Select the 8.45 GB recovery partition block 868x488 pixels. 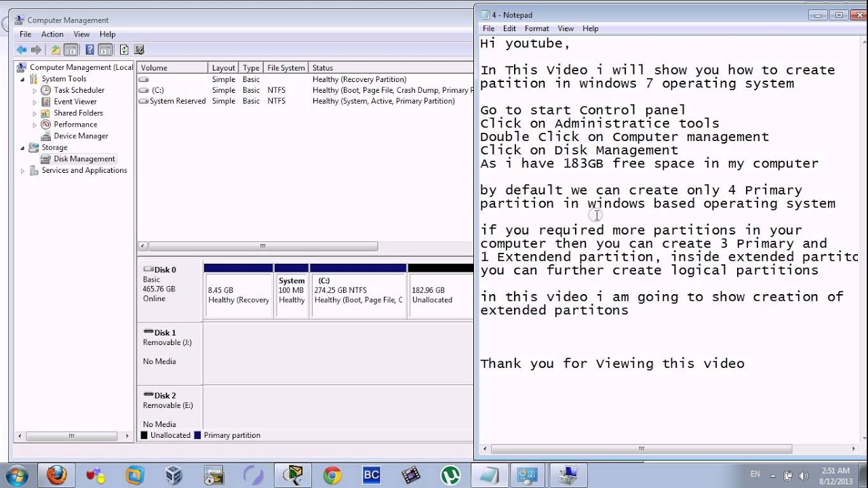(x=238, y=291)
